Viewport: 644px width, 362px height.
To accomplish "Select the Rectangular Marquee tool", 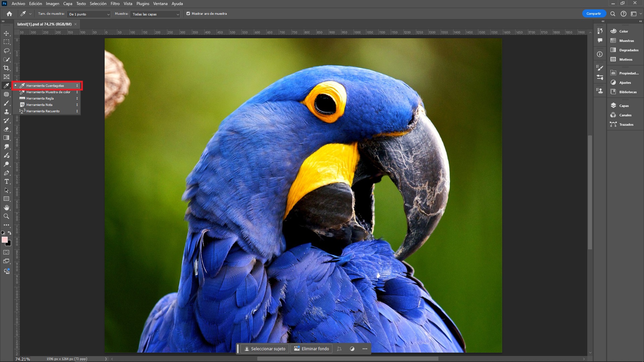I will click(6, 42).
